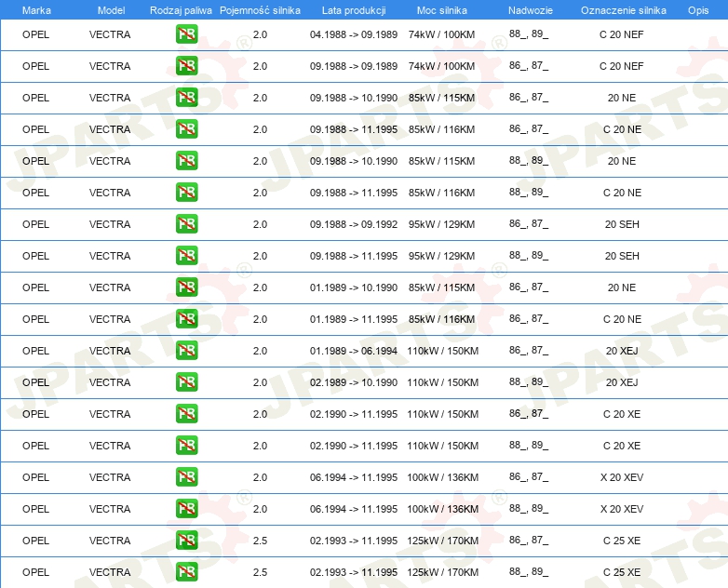Click C 25 XE in the 86_, 87_ row
The image size is (728, 588).
[622, 541]
